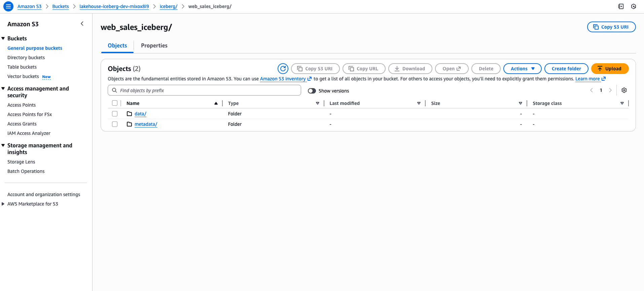The height and width of the screenshot is (291, 644).
Task: Expand AWS Marketplace for S3 section
Action: click(3, 204)
